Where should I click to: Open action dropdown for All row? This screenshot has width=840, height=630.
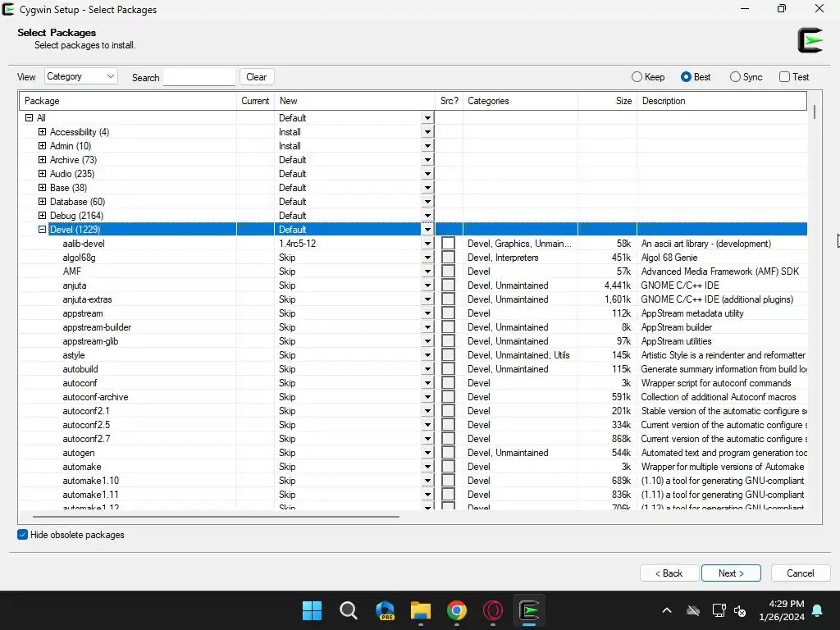(427, 118)
